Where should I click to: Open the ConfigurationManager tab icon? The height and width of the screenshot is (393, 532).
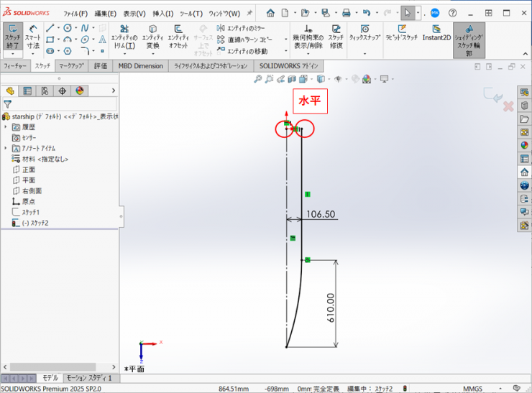[x=45, y=91]
